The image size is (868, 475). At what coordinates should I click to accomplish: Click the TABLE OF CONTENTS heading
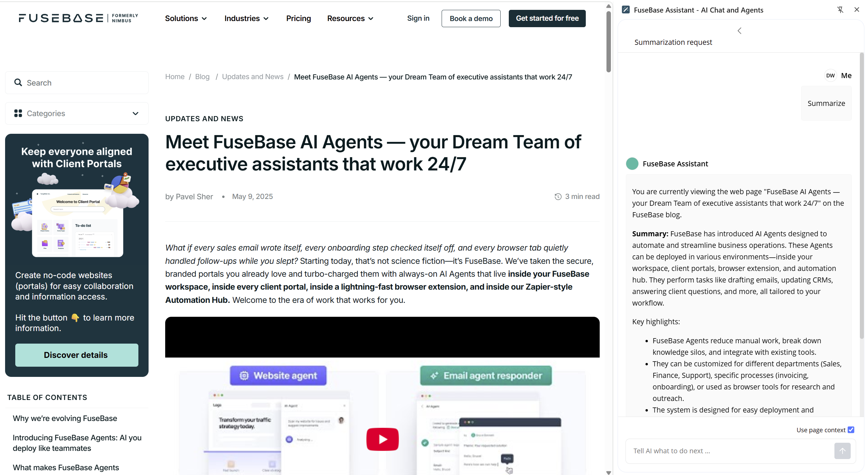click(x=47, y=397)
